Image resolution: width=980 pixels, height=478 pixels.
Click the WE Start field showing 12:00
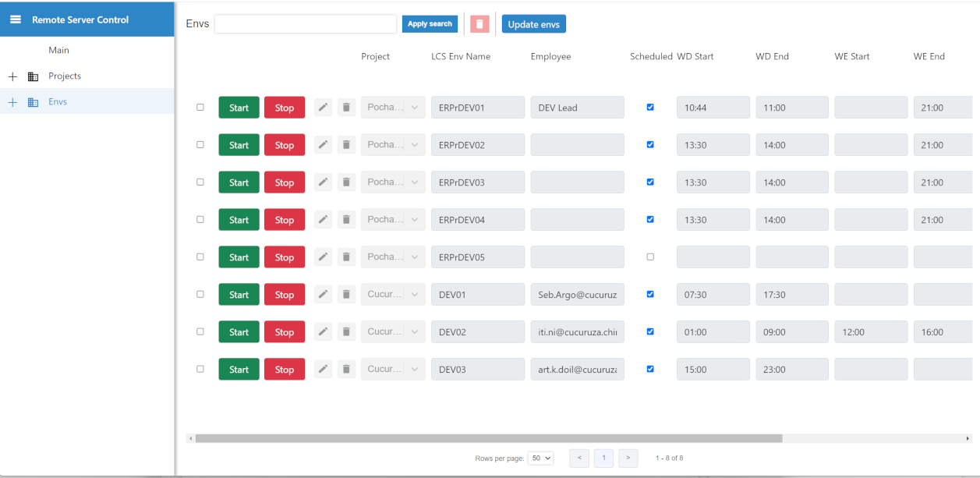871,332
